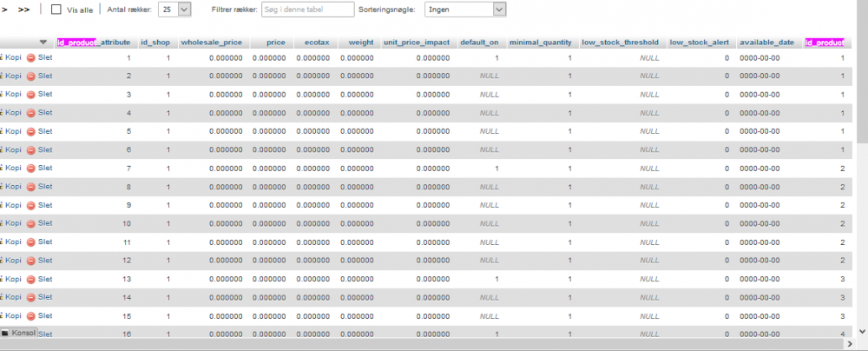
Task: Click the unit_price_impact 0.000000 in row 4
Action: (433, 113)
